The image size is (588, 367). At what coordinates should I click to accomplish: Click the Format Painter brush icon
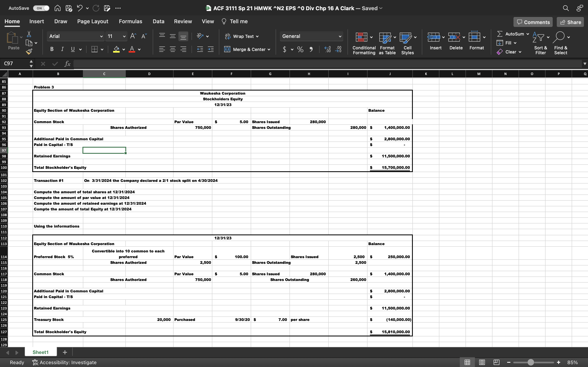[29, 51]
